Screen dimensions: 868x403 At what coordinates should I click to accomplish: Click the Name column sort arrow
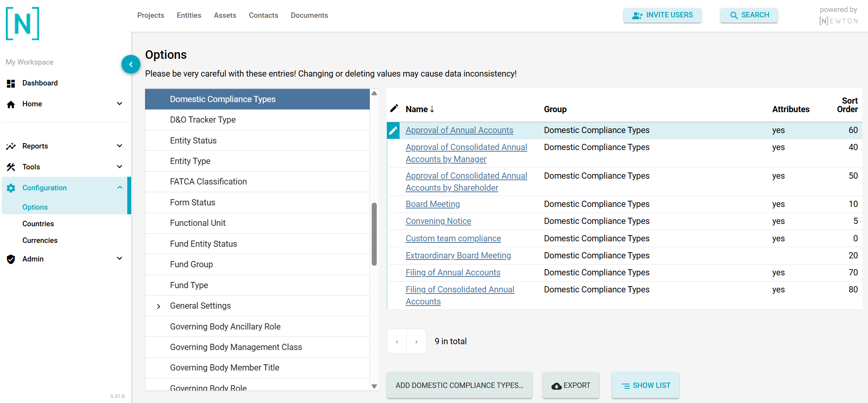[x=432, y=109]
